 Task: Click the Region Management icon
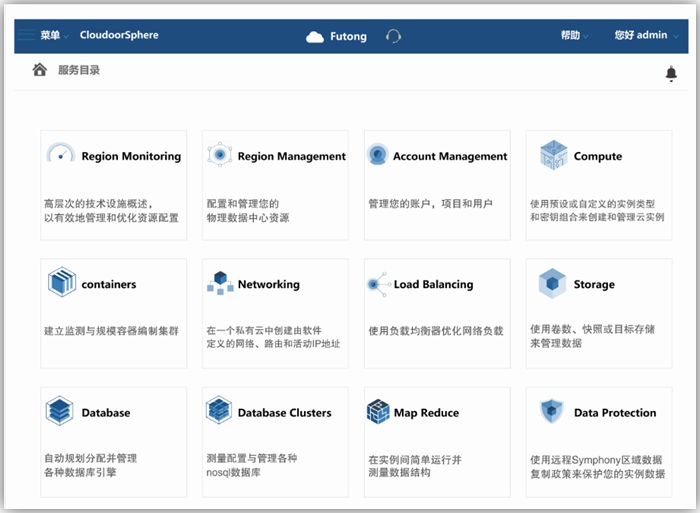(x=220, y=155)
